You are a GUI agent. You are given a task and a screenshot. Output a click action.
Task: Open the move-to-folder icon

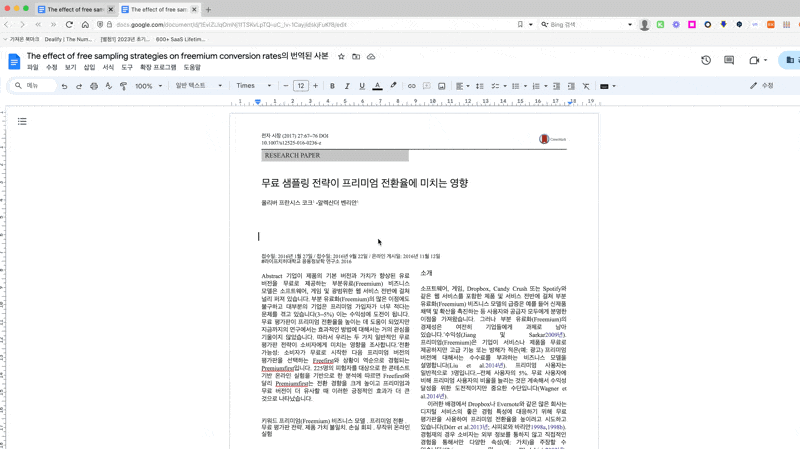coord(356,57)
